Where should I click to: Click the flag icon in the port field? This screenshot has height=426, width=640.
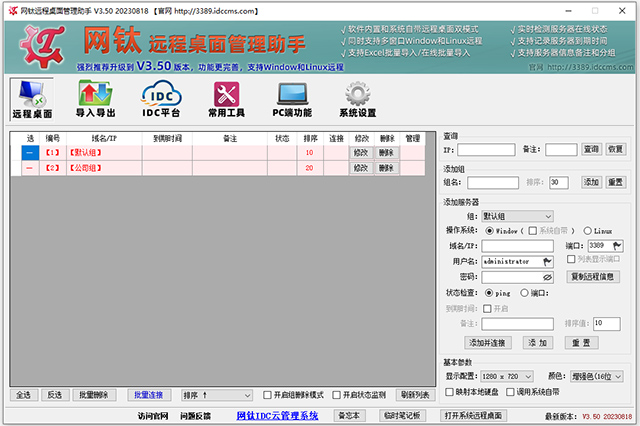click(x=617, y=246)
